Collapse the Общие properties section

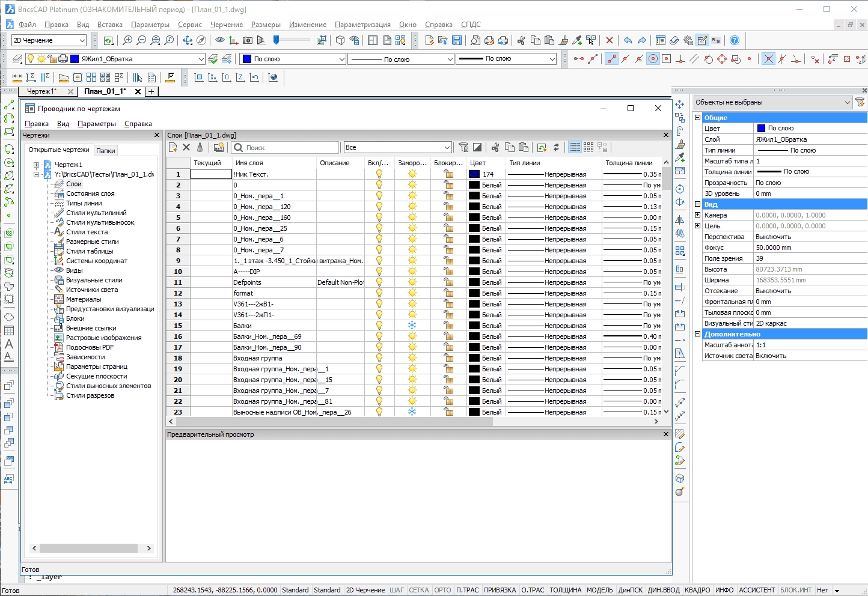point(698,118)
